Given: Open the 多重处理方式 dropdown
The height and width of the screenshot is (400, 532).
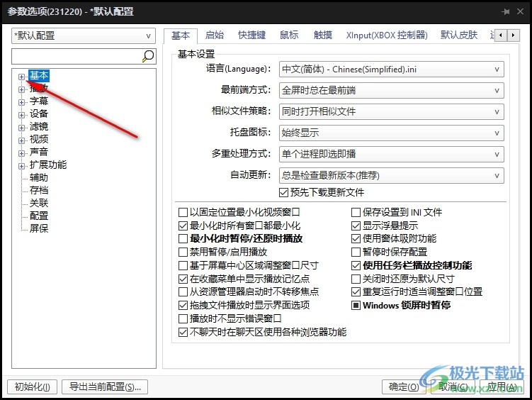Looking at the screenshot, I should (391, 154).
